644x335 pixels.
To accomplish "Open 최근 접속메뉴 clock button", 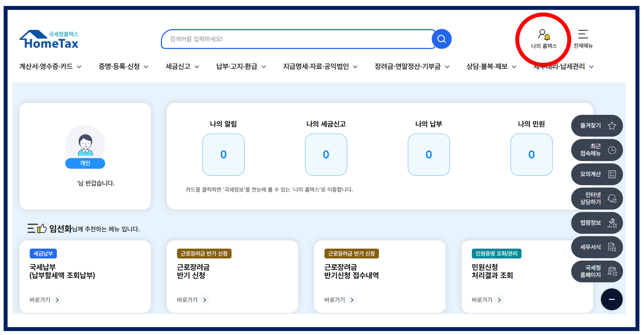I will point(597,150).
